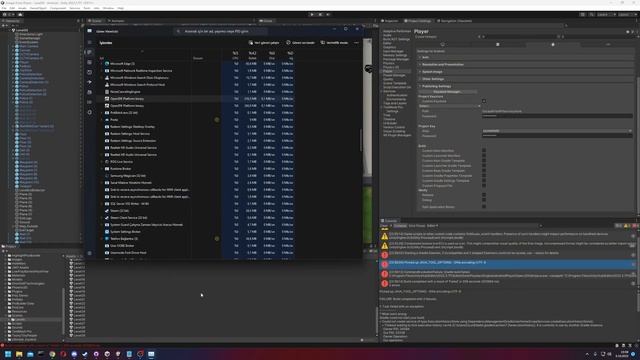This screenshot has width=640, height=360.
Task: Select Android platform tab in Player settings
Action: [553, 44]
